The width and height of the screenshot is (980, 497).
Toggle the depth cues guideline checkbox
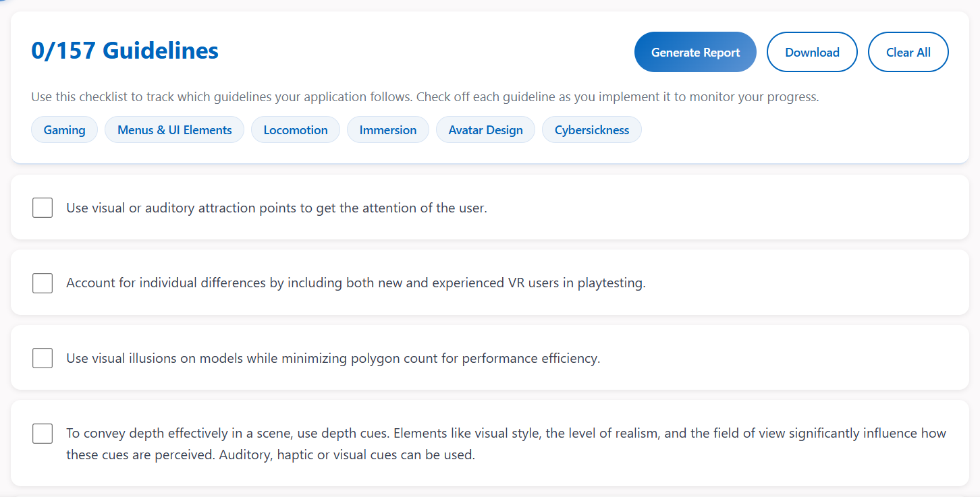[x=43, y=434]
